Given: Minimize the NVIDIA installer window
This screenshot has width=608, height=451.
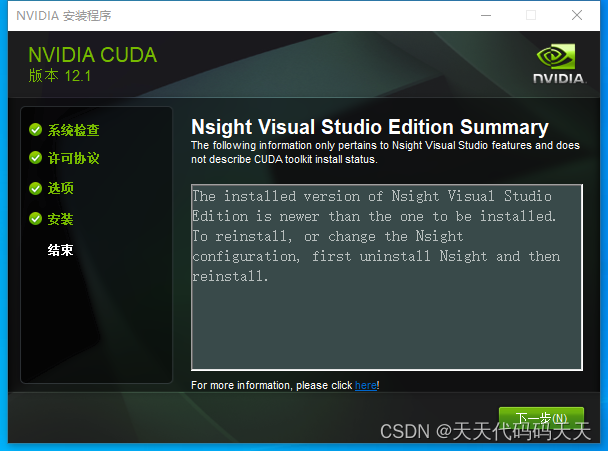Looking at the screenshot, I should tap(486, 16).
